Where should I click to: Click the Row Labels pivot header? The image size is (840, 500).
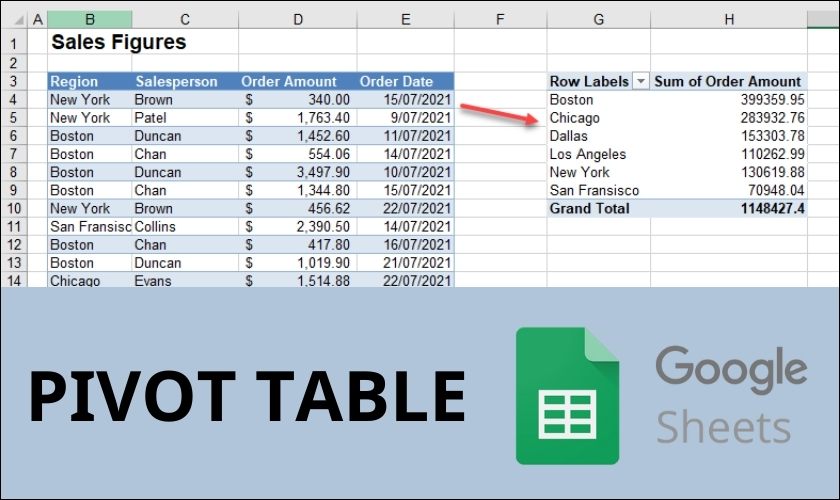pyautogui.click(x=589, y=81)
